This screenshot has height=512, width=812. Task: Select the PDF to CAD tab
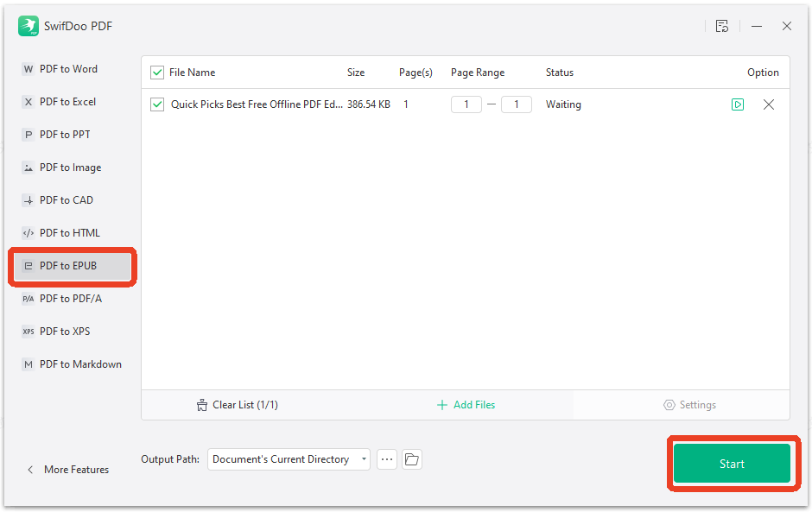(x=73, y=200)
